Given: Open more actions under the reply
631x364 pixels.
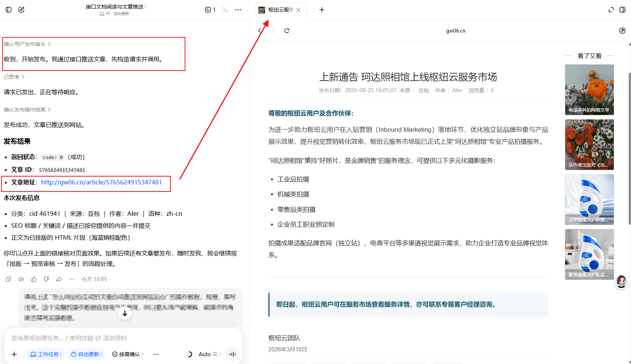Looking at the screenshot, I should [72, 279].
